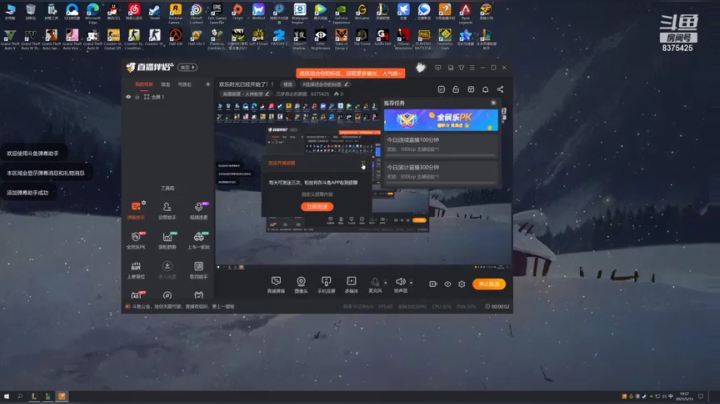Open the 全民乐PK banner

441,120
